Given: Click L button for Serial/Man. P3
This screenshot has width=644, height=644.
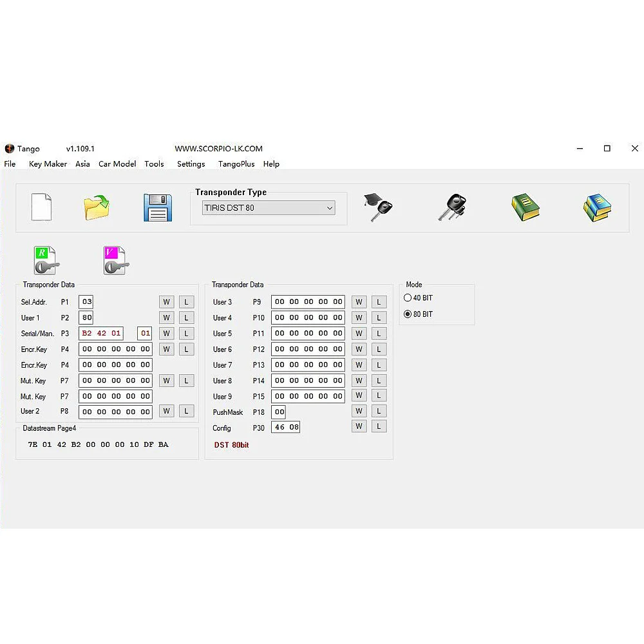Looking at the screenshot, I should [187, 333].
